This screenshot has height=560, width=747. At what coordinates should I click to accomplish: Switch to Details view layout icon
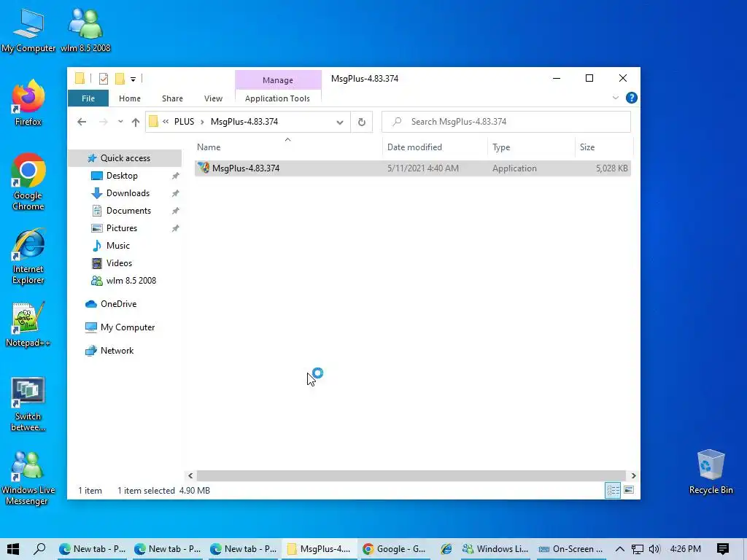pyautogui.click(x=613, y=490)
